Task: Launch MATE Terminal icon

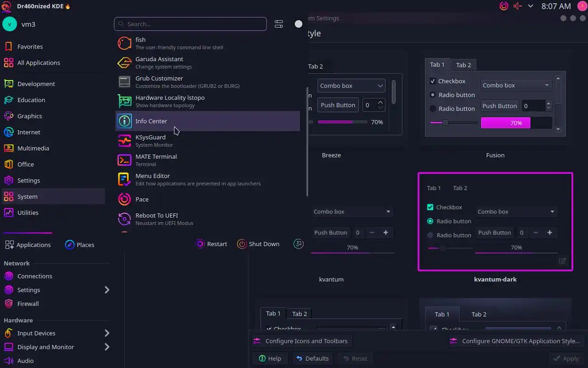Action: click(124, 160)
